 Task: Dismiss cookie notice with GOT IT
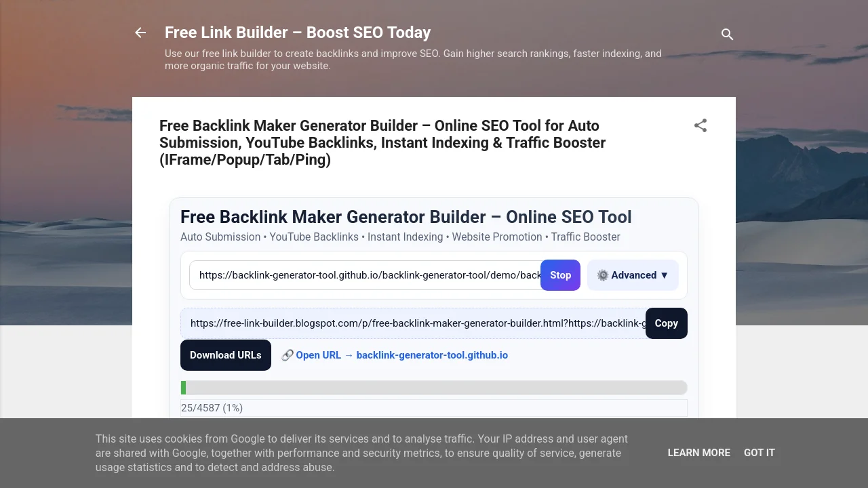[x=759, y=453]
